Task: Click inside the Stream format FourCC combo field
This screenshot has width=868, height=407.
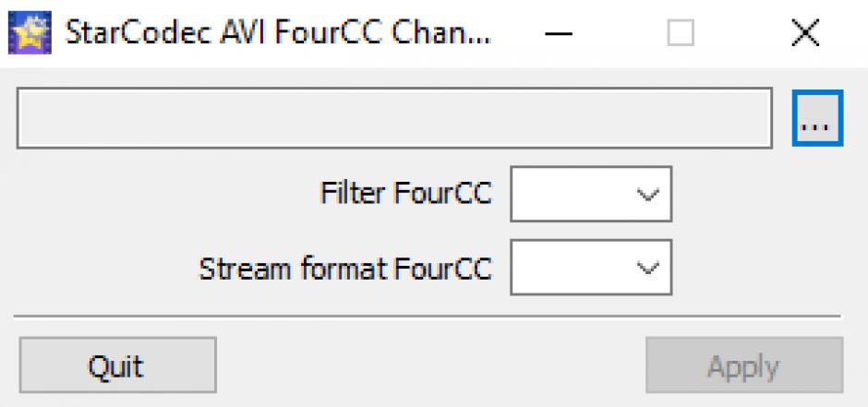Action: (x=570, y=267)
